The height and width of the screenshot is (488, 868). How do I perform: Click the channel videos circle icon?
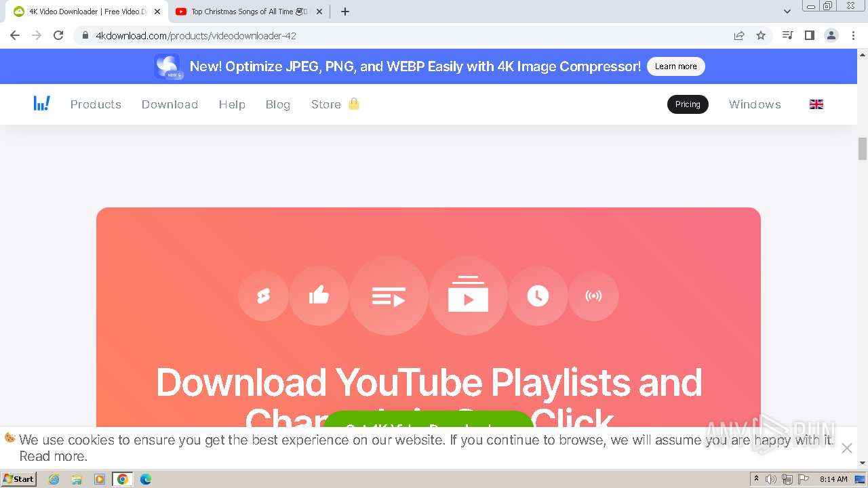[x=468, y=296]
